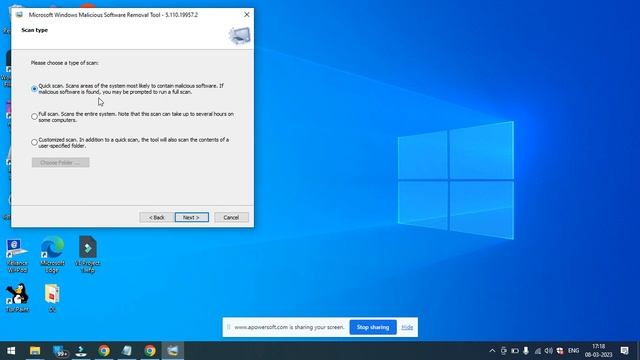Click the Show desktop strip at the taskbar end
The image size is (640, 360).
(638, 351)
